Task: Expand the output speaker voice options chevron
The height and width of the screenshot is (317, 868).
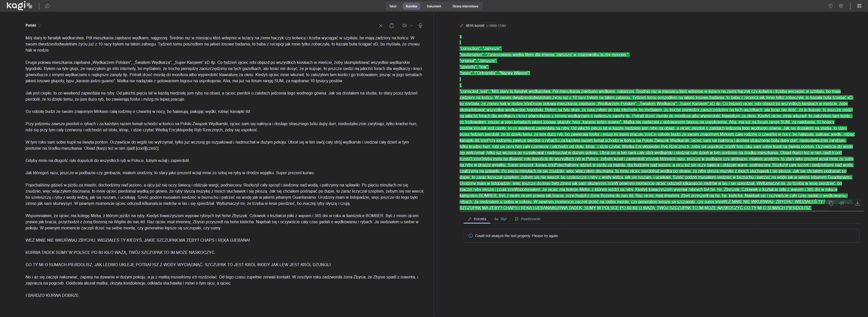Action: tap(848, 203)
